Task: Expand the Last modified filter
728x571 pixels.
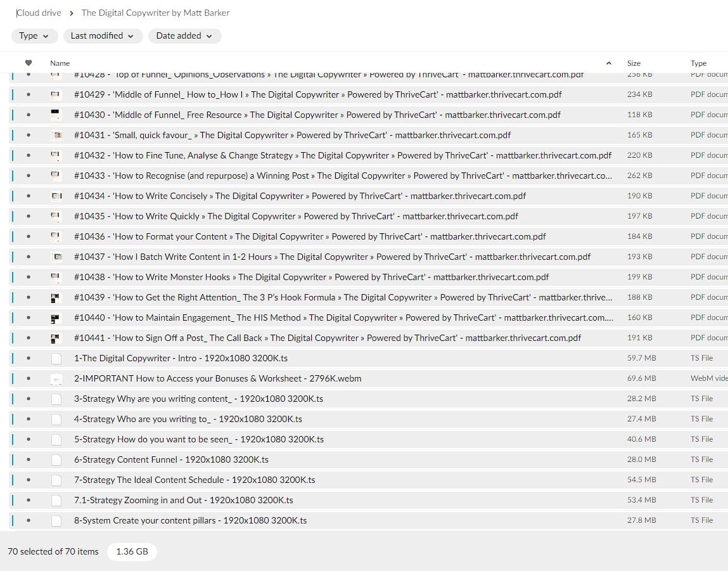Action: point(102,36)
